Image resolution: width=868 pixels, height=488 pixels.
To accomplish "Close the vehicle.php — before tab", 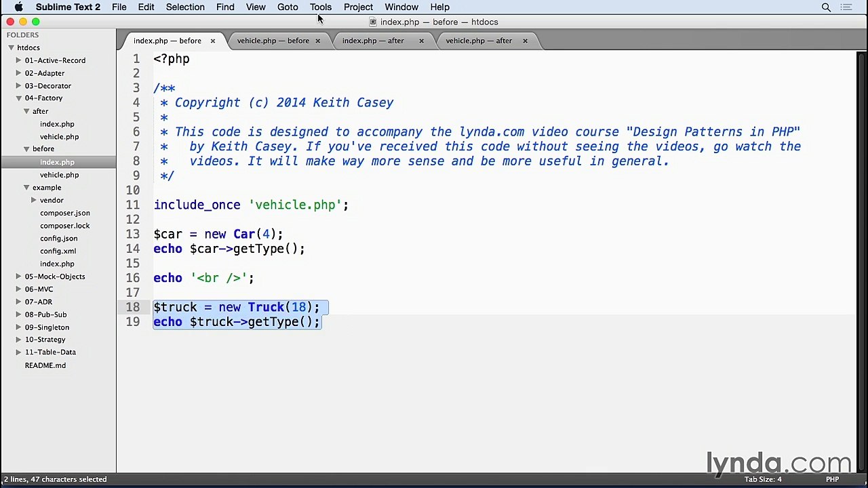I will (x=317, y=41).
